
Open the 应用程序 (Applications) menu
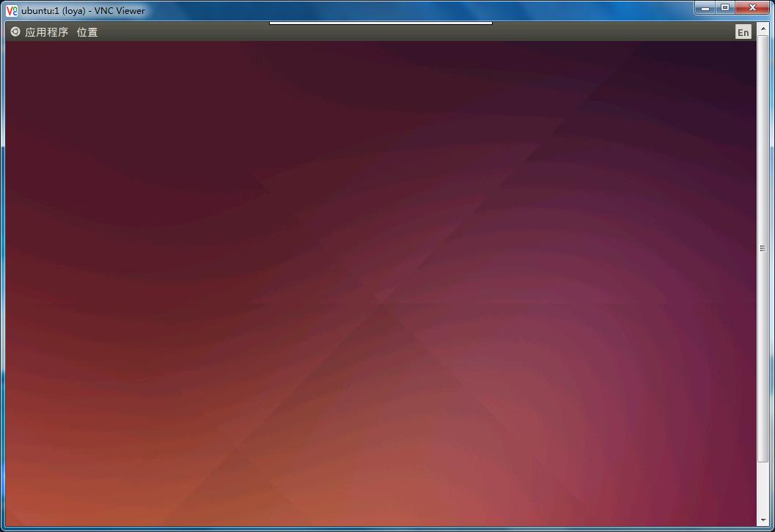[x=46, y=32]
